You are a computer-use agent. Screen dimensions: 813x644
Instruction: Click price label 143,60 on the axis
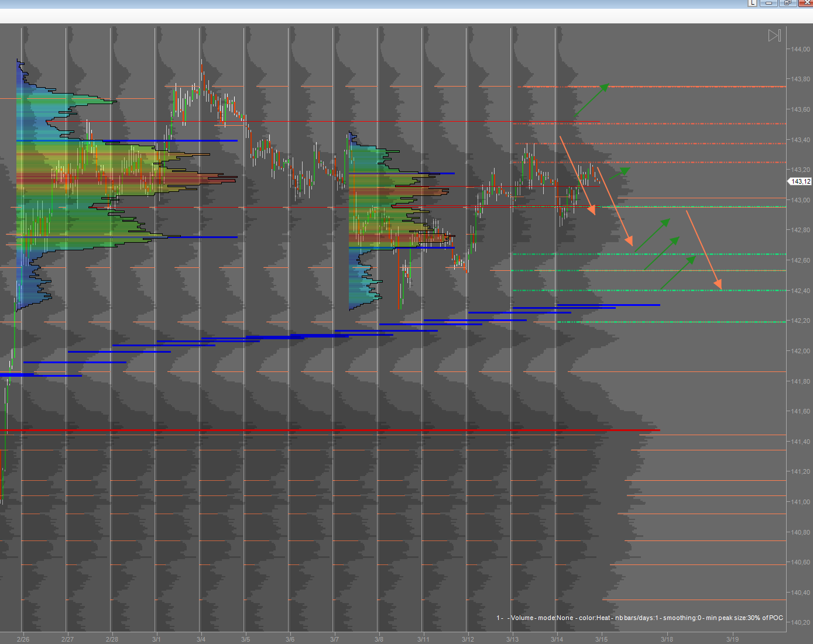point(801,109)
